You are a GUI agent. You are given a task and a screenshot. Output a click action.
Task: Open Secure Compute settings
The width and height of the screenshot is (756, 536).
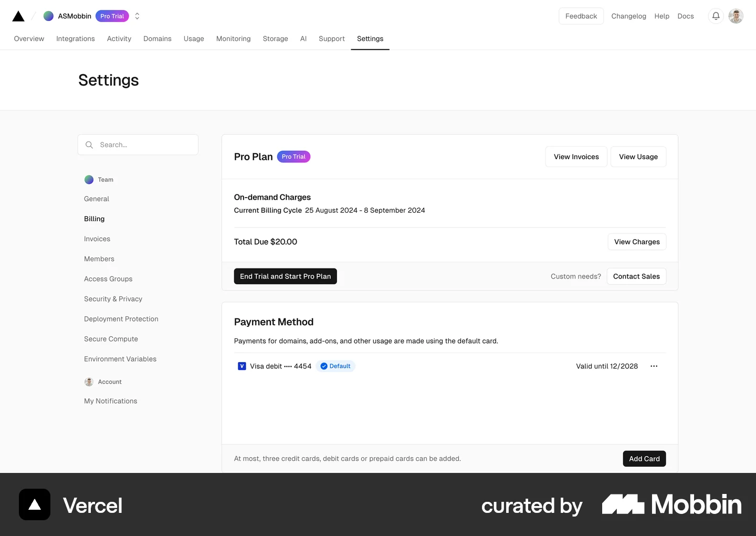coord(111,339)
